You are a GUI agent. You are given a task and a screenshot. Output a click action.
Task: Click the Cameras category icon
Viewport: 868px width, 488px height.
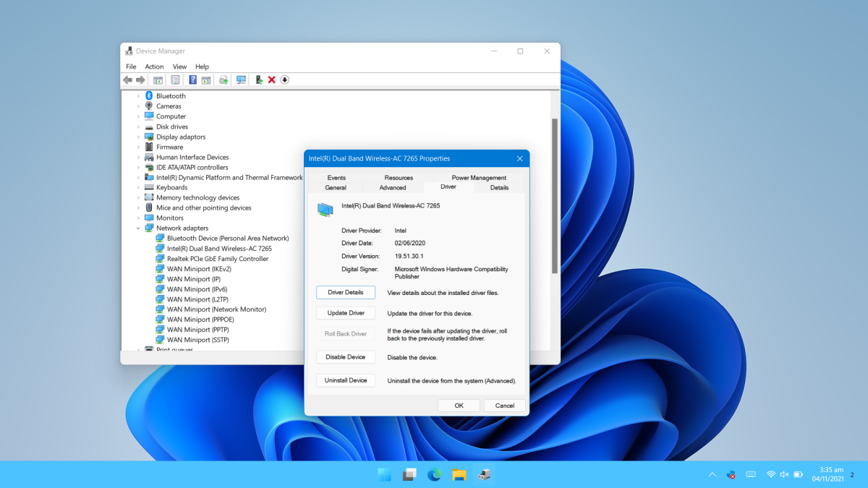point(149,106)
